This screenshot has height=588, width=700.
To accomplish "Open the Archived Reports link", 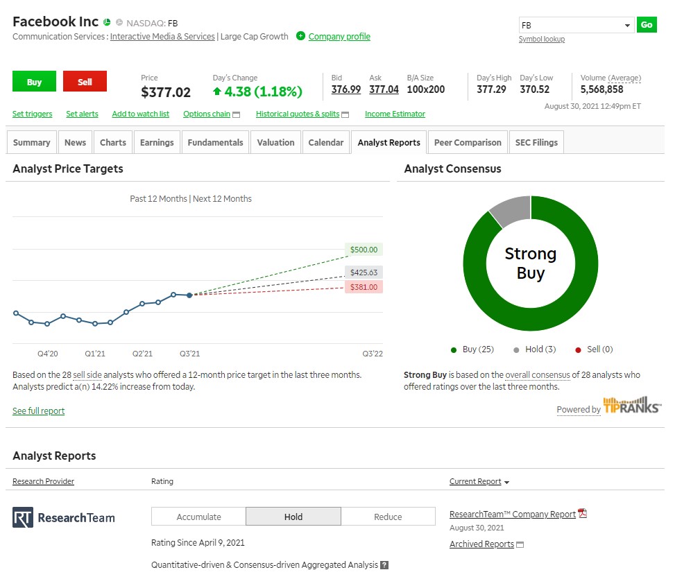I will pyautogui.click(x=481, y=544).
